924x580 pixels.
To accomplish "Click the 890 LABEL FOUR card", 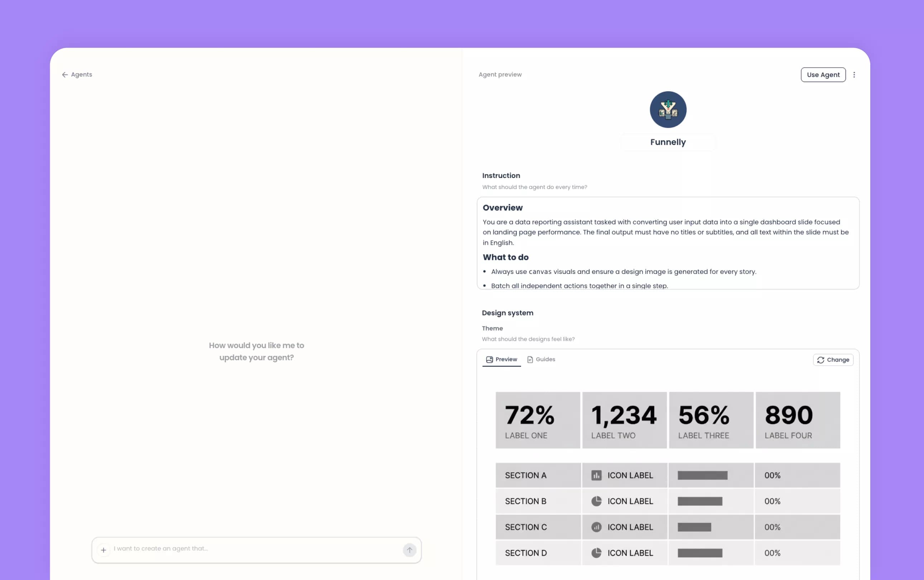I will click(798, 420).
